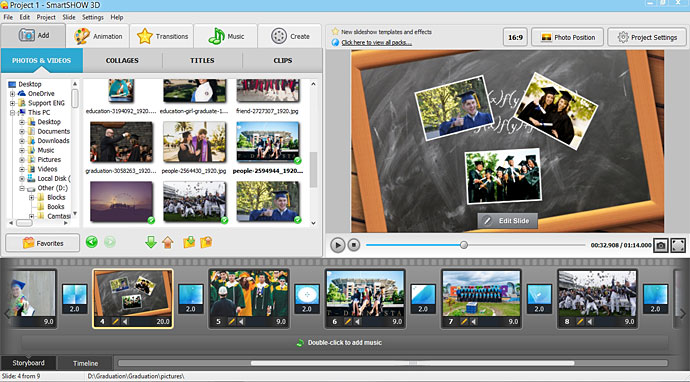The height and width of the screenshot is (382, 690).
Task: Click the storyboard horizontal scrollbar
Action: (x=413, y=363)
